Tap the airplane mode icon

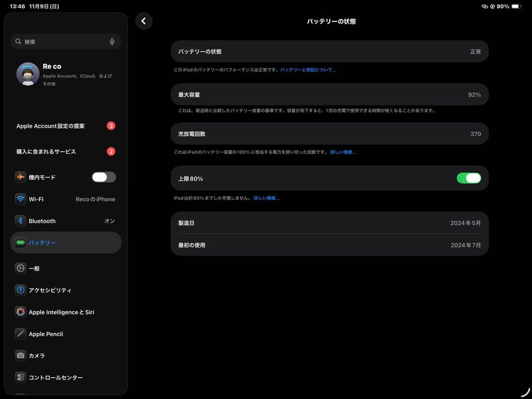click(x=20, y=177)
